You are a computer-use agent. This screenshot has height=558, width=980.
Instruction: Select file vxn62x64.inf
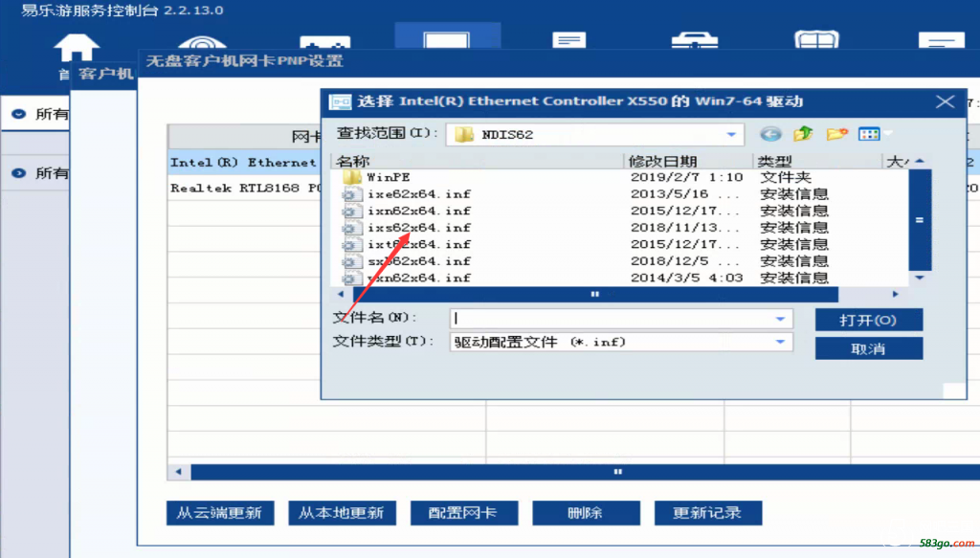[419, 279]
